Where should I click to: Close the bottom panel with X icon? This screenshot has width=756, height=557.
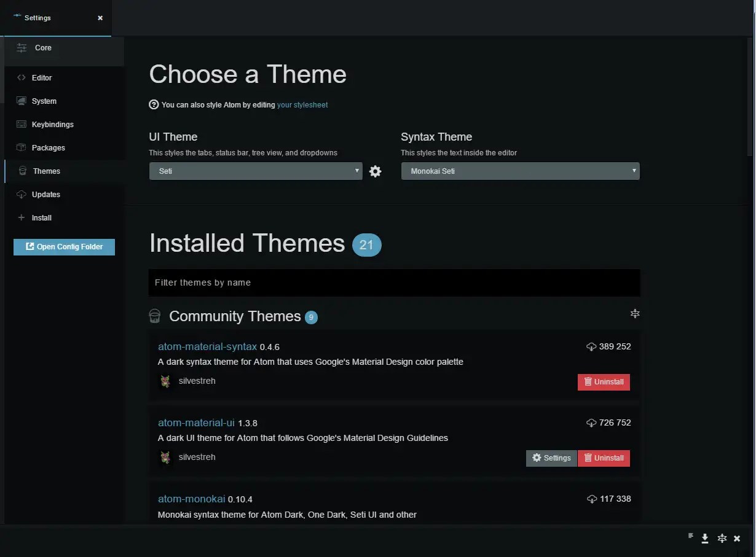point(737,539)
